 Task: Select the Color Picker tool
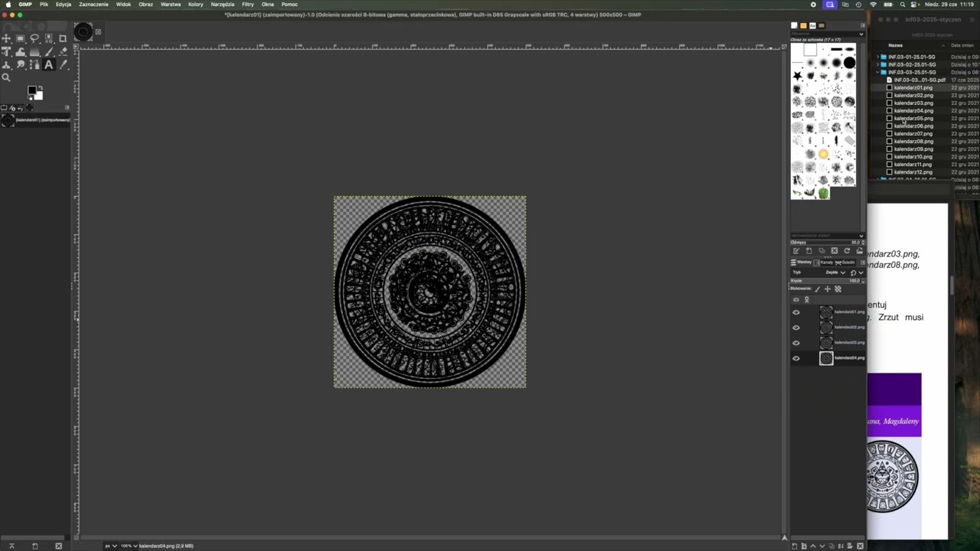(x=63, y=65)
